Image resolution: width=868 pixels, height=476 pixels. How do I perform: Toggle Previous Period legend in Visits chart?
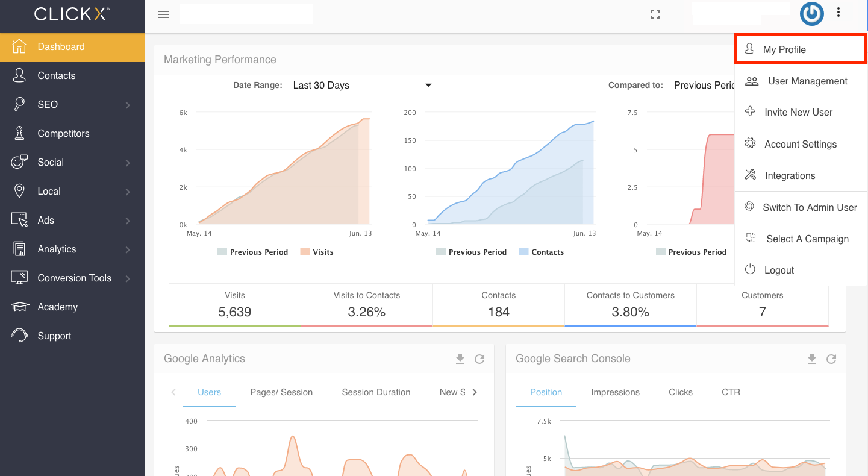[253, 252]
